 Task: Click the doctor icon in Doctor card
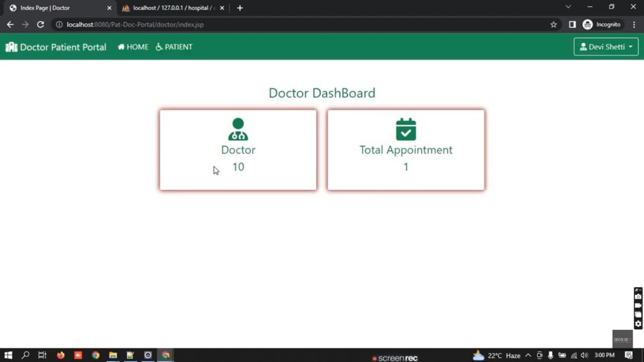[238, 129]
